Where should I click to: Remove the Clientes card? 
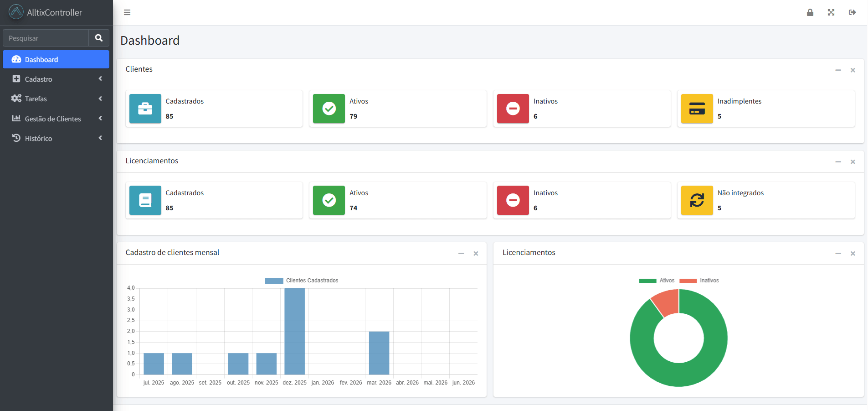click(853, 70)
